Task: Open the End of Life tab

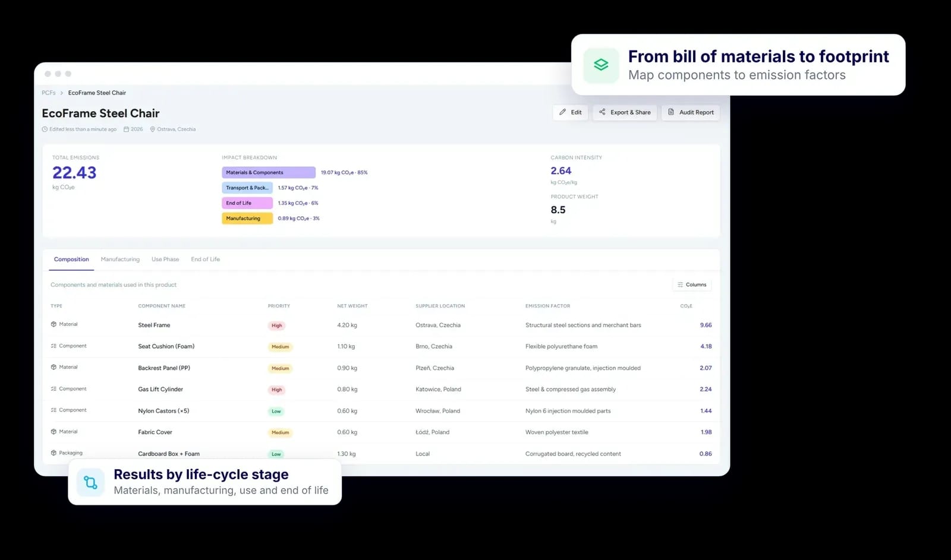Action: point(205,260)
